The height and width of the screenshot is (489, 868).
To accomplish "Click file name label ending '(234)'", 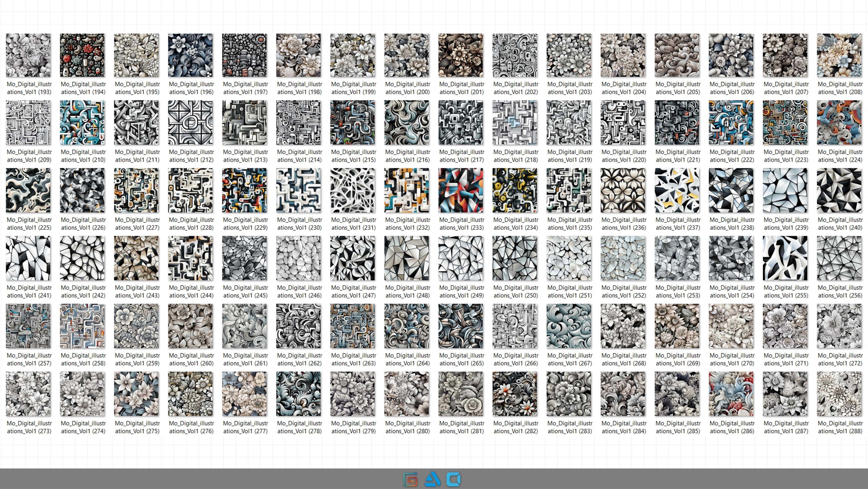I will pos(516,223).
